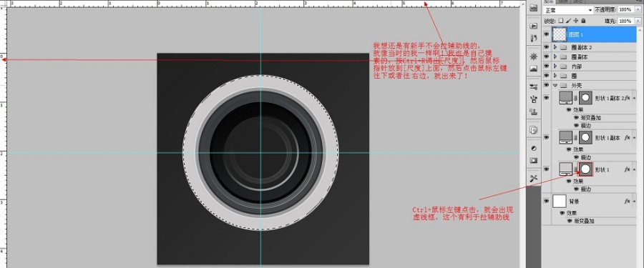This screenshot has height=268, width=644.
Task: Hide the 外壳 group eye
Action: pos(546,85)
